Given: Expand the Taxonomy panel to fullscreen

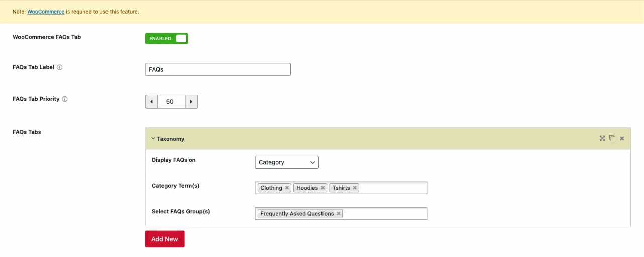Looking at the screenshot, I should coord(602,138).
